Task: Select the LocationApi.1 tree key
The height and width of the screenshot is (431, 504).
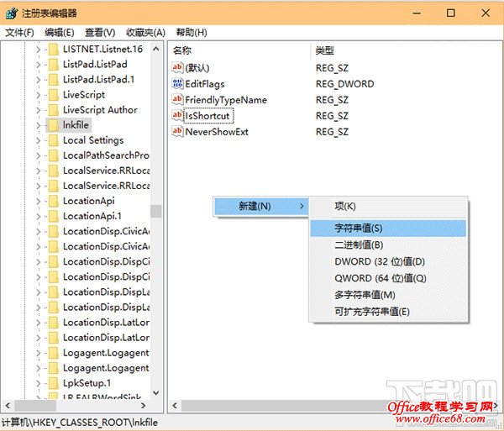Action: (x=92, y=216)
